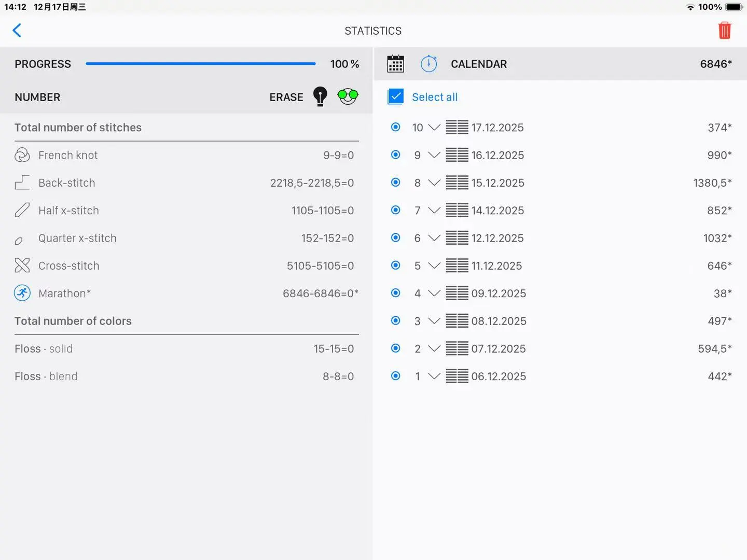Open details list icon for 07.12.2025
Screen dimensions: 747x560
point(457,348)
